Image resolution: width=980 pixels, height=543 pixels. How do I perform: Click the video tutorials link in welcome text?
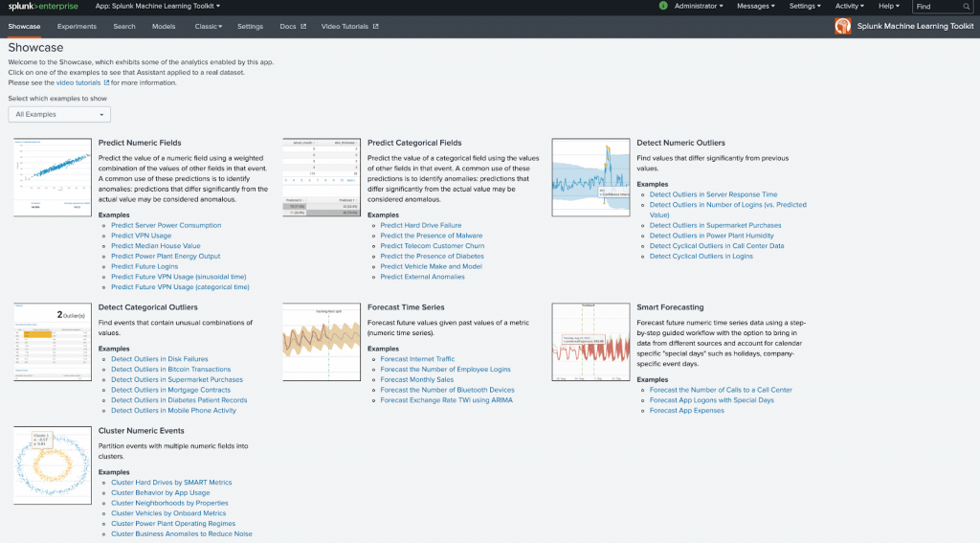pyautogui.click(x=78, y=82)
